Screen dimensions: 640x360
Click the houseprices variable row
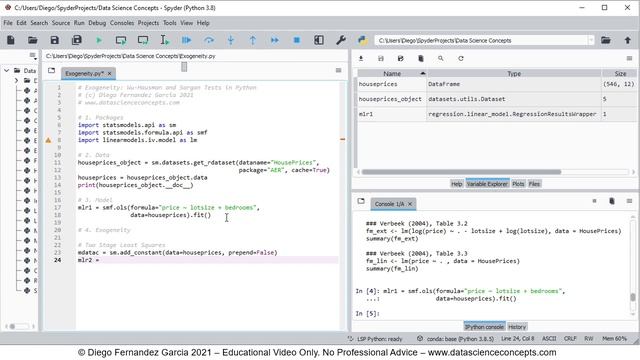pos(496,84)
